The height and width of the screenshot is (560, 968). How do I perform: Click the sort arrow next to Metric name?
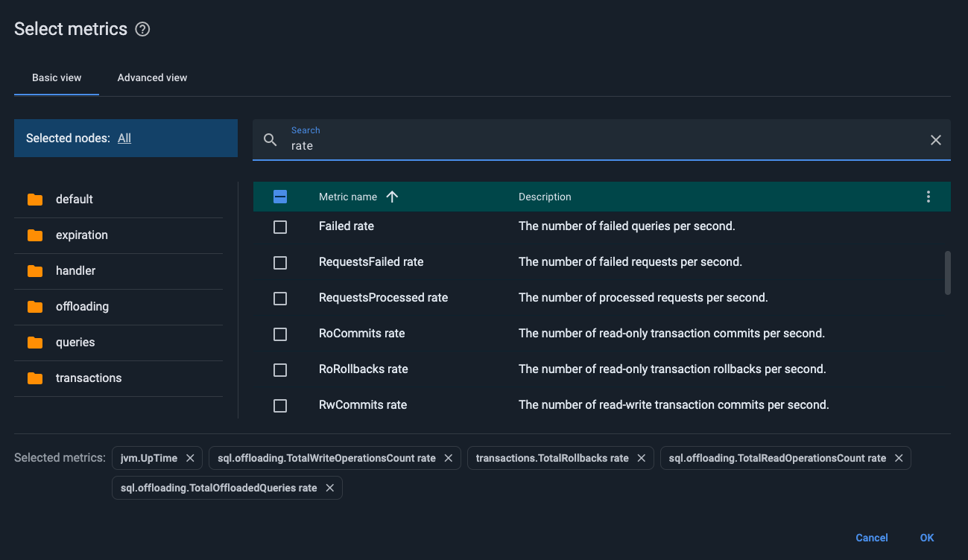point(392,196)
